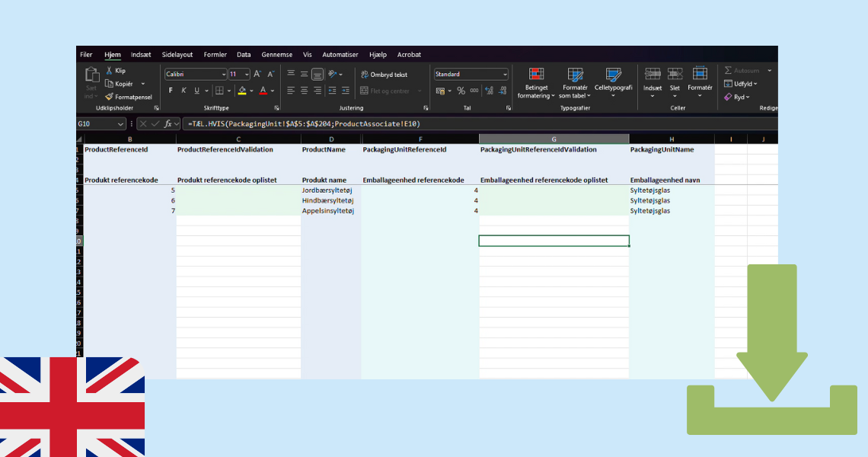The height and width of the screenshot is (457, 868).
Task: Open the font size 11 dropdown
Action: 247,74
